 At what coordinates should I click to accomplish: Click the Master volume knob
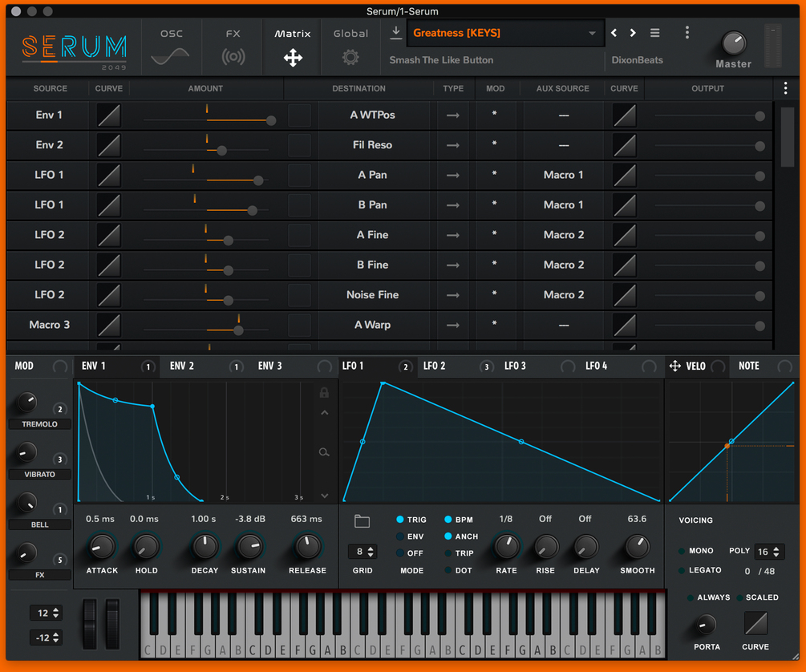[x=734, y=43]
